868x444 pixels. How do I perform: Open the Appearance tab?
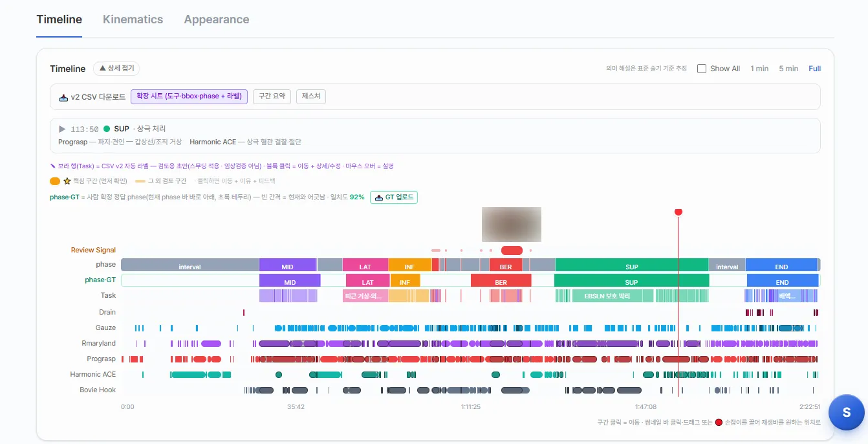tap(216, 19)
